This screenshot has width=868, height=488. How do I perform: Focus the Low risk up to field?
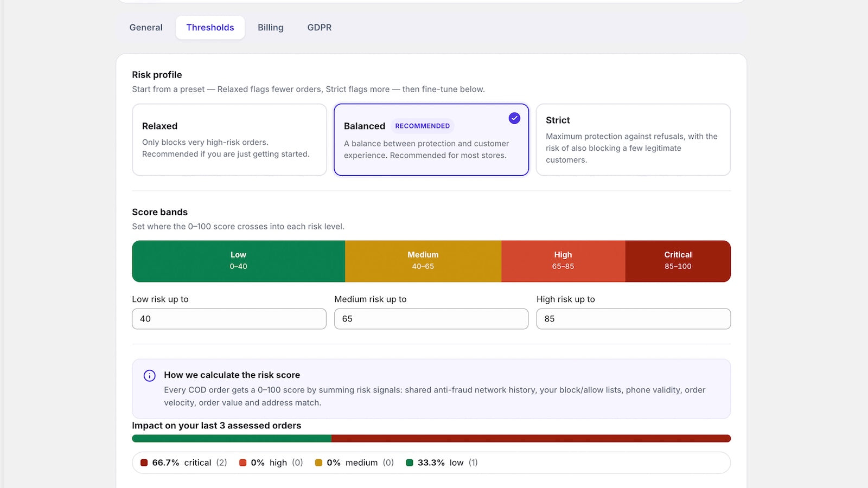pyautogui.click(x=229, y=319)
